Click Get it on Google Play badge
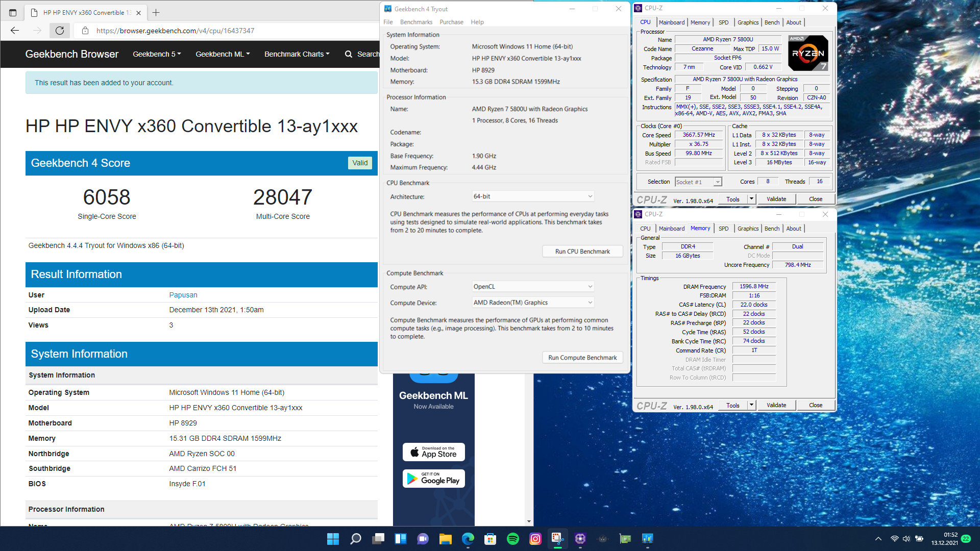Screen dimensions: 980x551 point(434,479)
